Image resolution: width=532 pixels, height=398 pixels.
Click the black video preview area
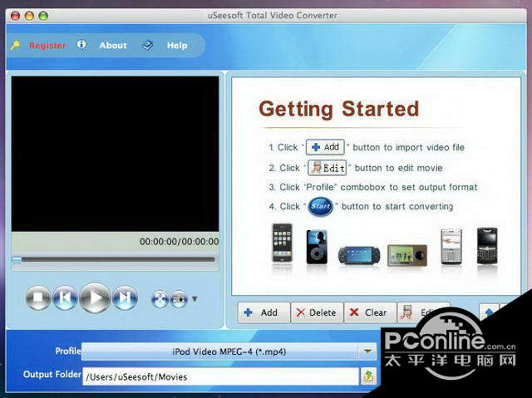115,154
